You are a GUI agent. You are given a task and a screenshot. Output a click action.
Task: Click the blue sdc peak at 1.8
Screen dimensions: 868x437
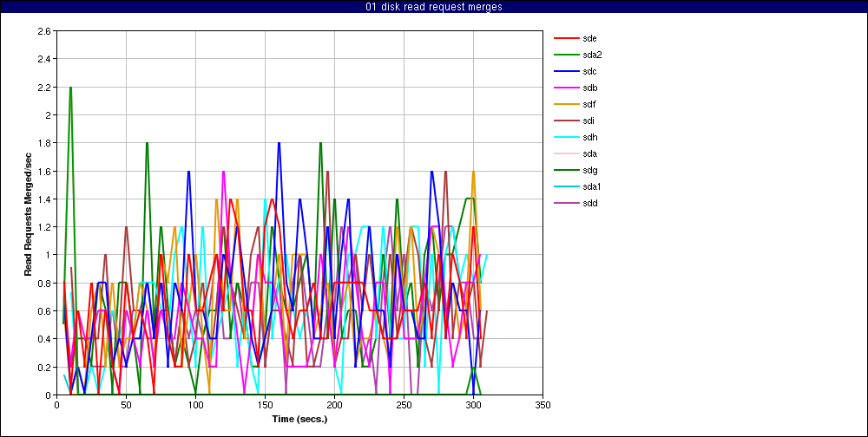click(x=279, y=143)
